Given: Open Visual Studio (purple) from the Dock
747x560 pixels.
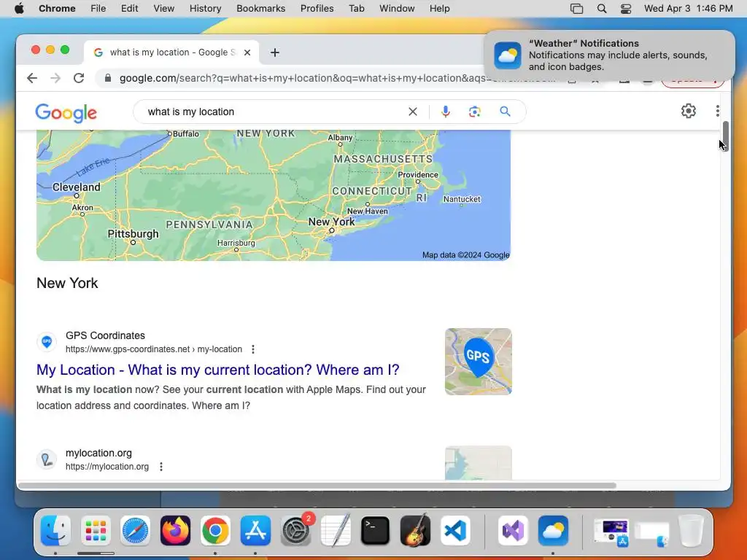Looking at the screenshot, I should pos(513,531).
